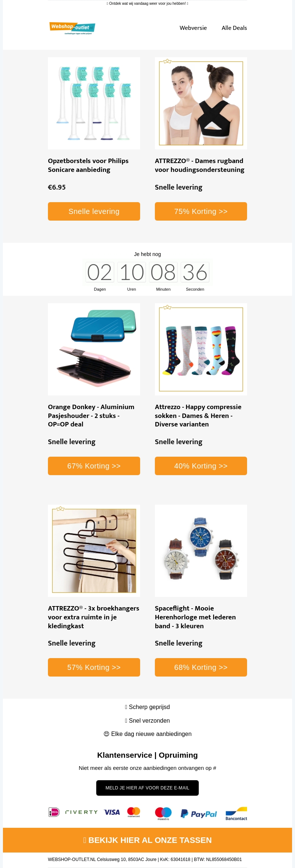295x868 pixels.
Task: Click the orange Snelle levering button
Action: pyautogui.click(x=94, y=211)
